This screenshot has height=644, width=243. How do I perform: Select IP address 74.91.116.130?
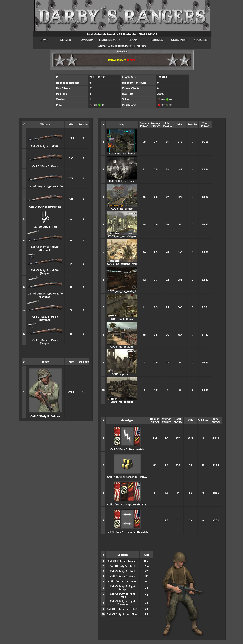(97, 77)
